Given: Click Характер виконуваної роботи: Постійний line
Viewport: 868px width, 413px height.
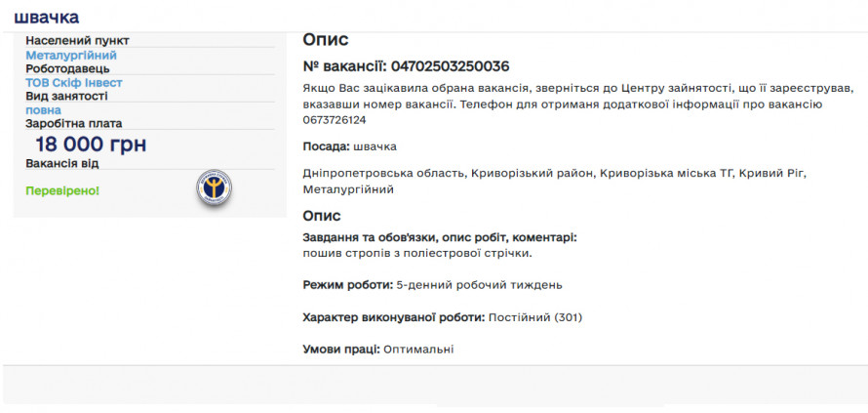Looking at the screenshot, I should pyautogui.click(x=443, y=317).
